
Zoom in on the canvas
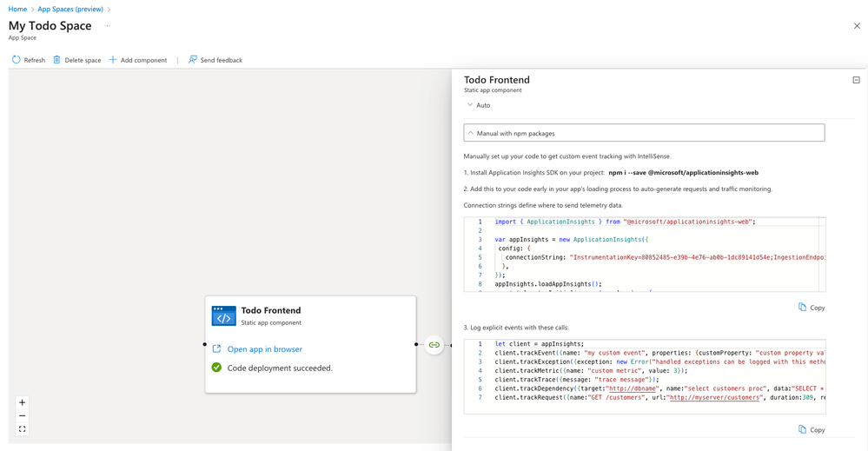[x=23, y=402]
